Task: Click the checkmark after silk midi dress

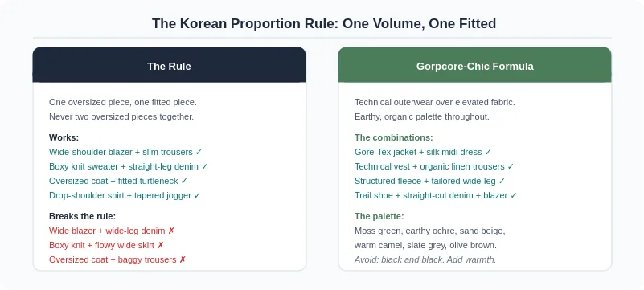Action: click(x=488, y=152)
